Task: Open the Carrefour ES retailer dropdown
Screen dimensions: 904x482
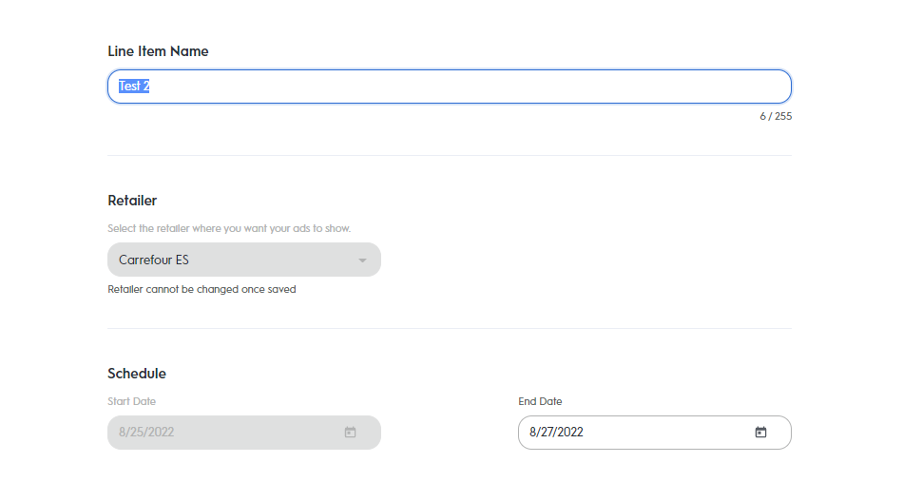Action: (x=243, y=260)
